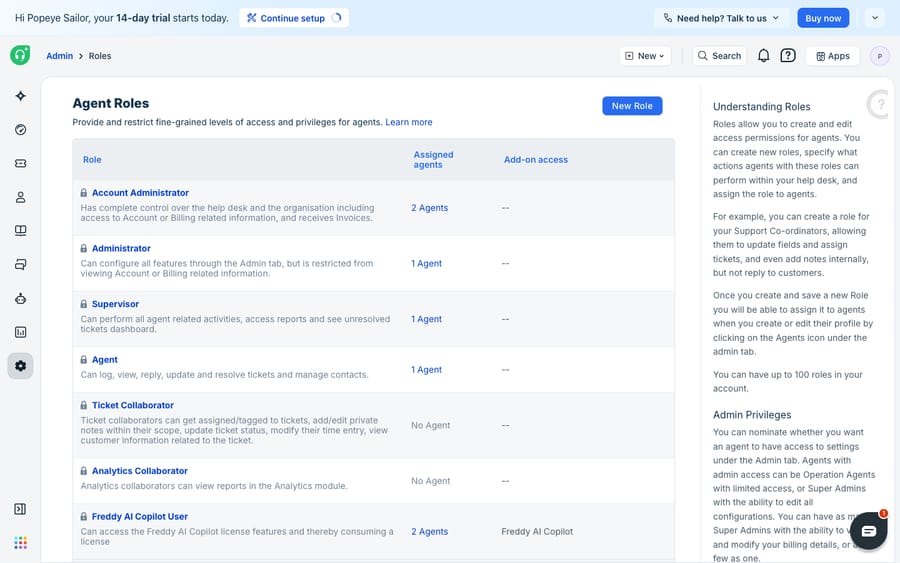This screenshot has width=900, height=563.
Task: Expand Need help? Talk to us dropdown
Action: 721,18
